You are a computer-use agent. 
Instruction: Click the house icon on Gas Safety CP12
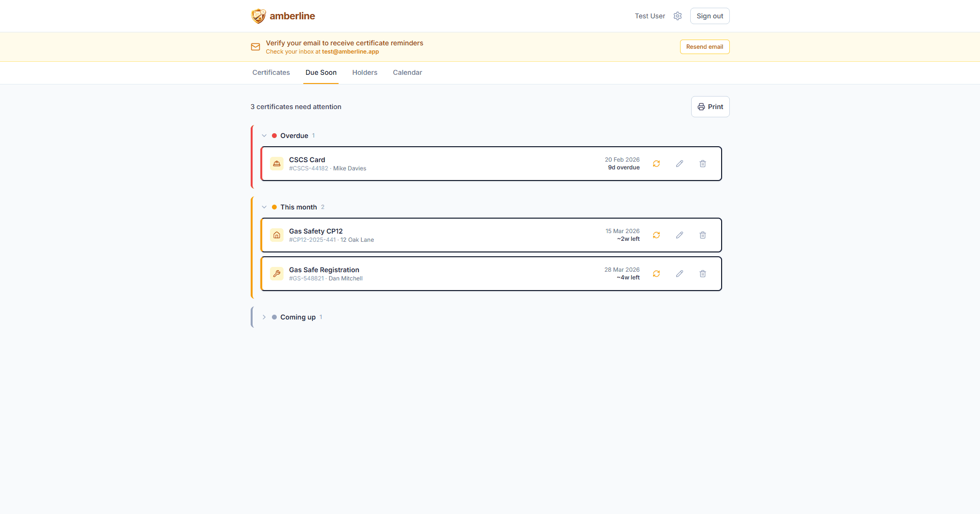[x=277, y=235]
